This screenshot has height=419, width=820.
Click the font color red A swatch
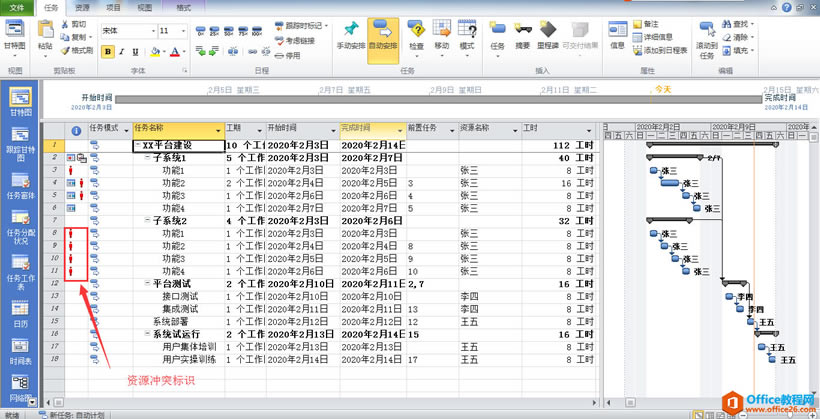pos(174,51)
